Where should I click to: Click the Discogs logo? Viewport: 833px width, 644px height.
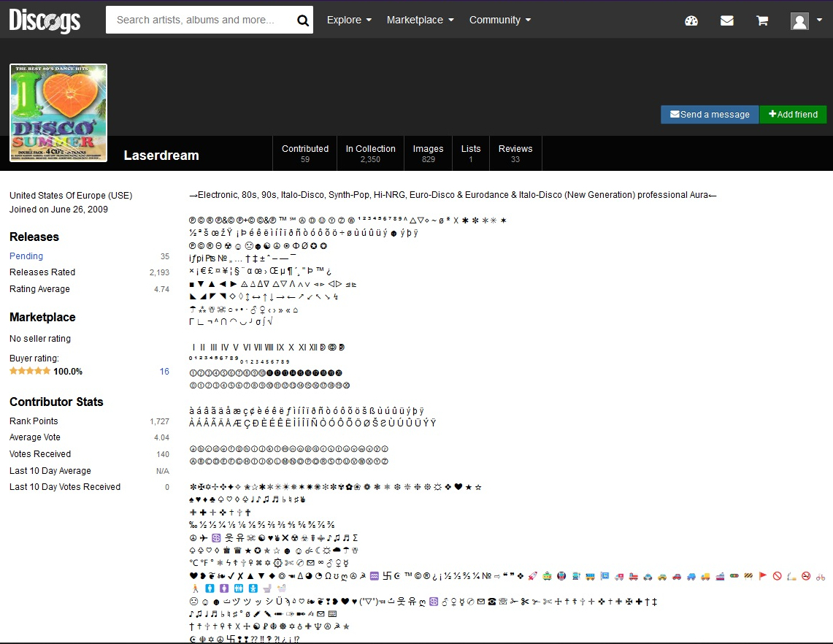[45, 20]
